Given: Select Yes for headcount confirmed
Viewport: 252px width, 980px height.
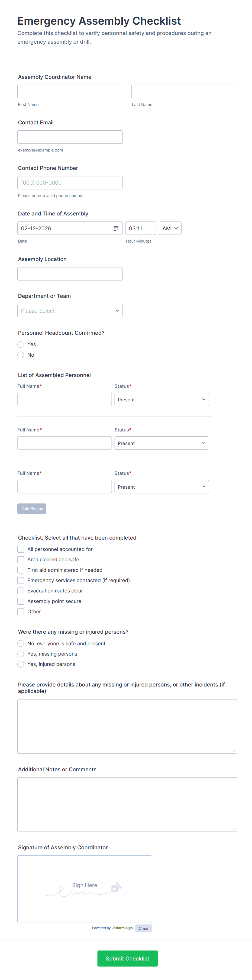Looking at the screenshot, I should click(x=21, y=345).
